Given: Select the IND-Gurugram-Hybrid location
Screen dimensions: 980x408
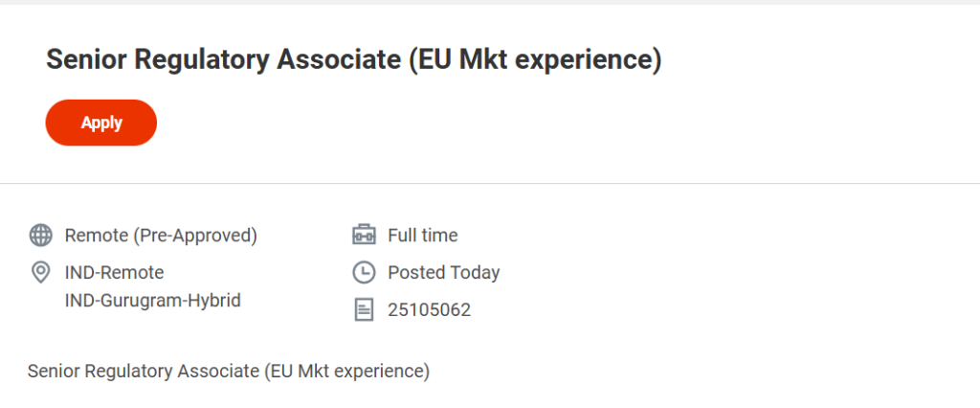Looking at the screenshot, I should click(152, 301).
